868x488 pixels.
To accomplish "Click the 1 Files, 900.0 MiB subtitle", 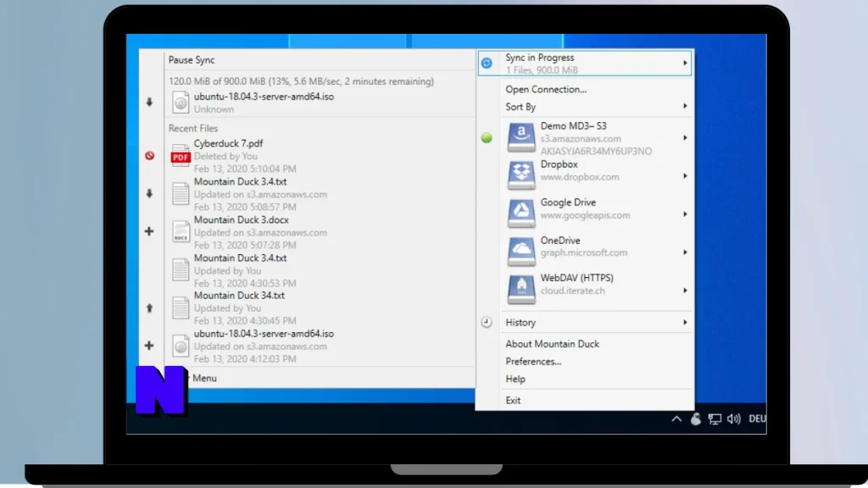I will point(542,70).
